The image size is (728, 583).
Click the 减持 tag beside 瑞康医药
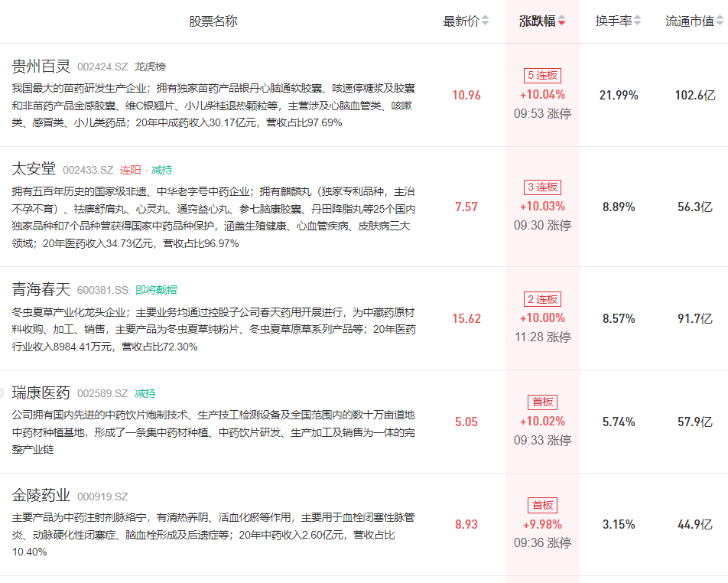[145, 393]
